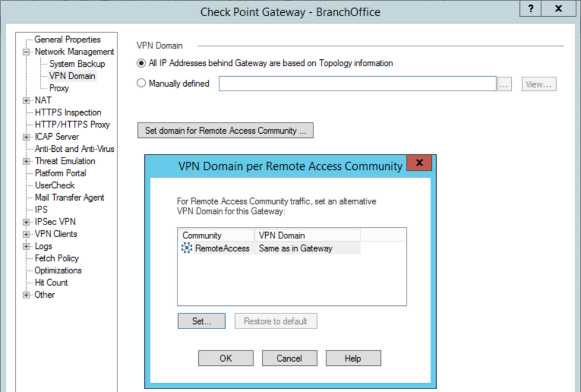Expand the ICAP Server tree node

click(26, 137)
